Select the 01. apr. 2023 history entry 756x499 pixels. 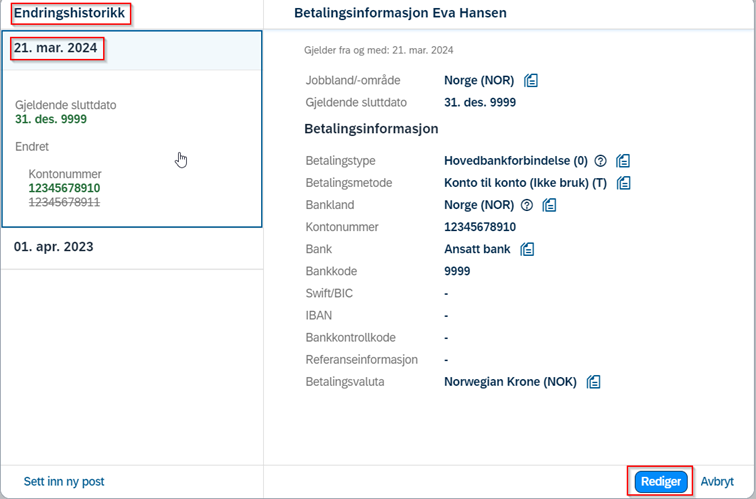pyautogui.click(x=132, y=247)
